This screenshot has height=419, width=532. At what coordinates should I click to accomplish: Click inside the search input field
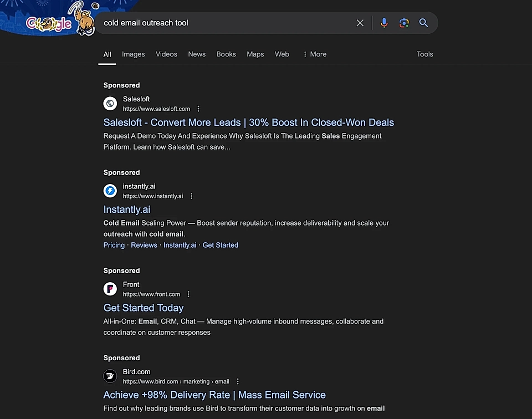pos(222,23)
